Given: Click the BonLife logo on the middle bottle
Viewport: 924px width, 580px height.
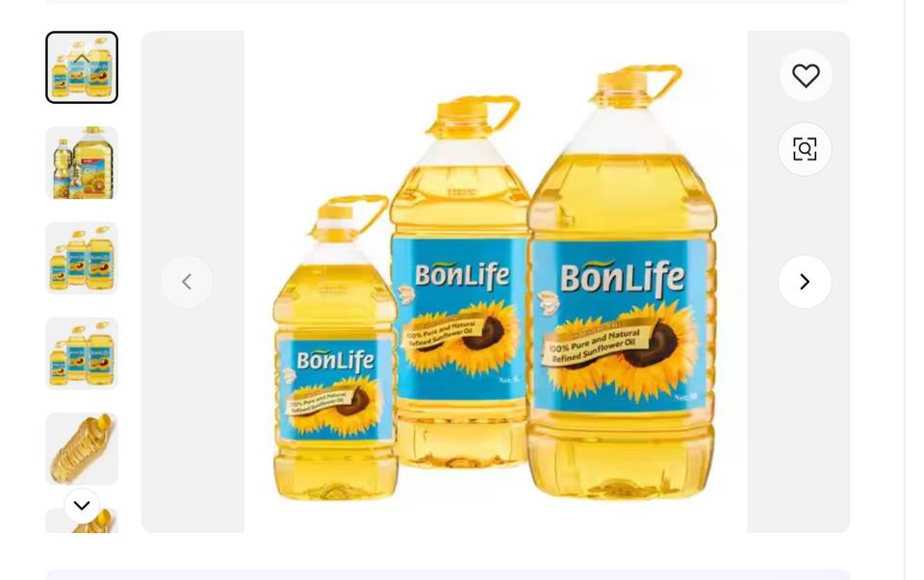Looking at the screenshot, I should coord(461,276).
